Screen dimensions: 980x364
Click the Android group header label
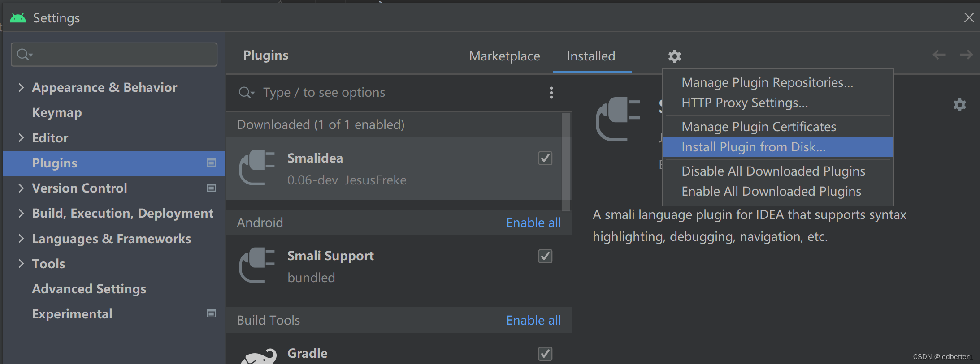click(x=260, y=223)
